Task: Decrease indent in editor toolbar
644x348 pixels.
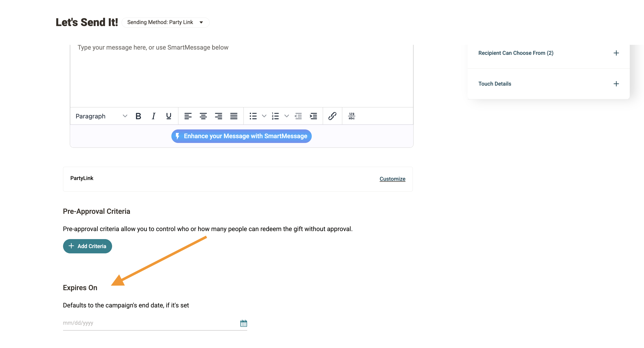Action: (298, 116)
